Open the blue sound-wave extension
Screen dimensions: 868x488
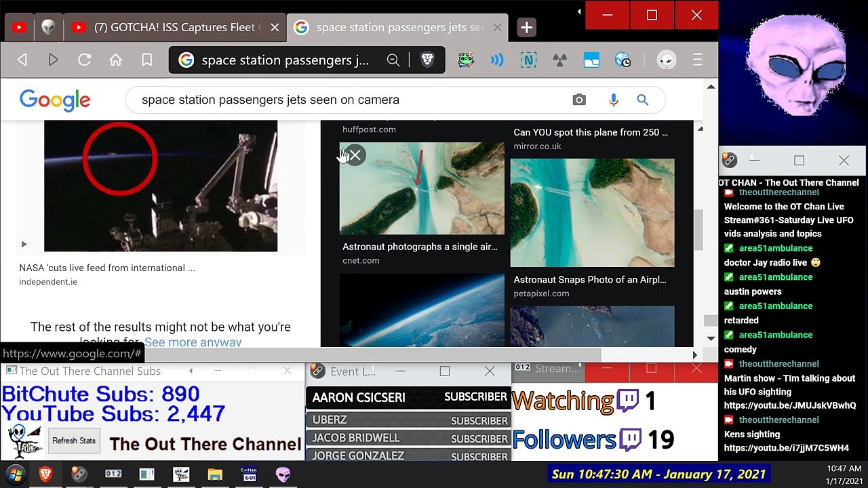(x=497, y=60)
